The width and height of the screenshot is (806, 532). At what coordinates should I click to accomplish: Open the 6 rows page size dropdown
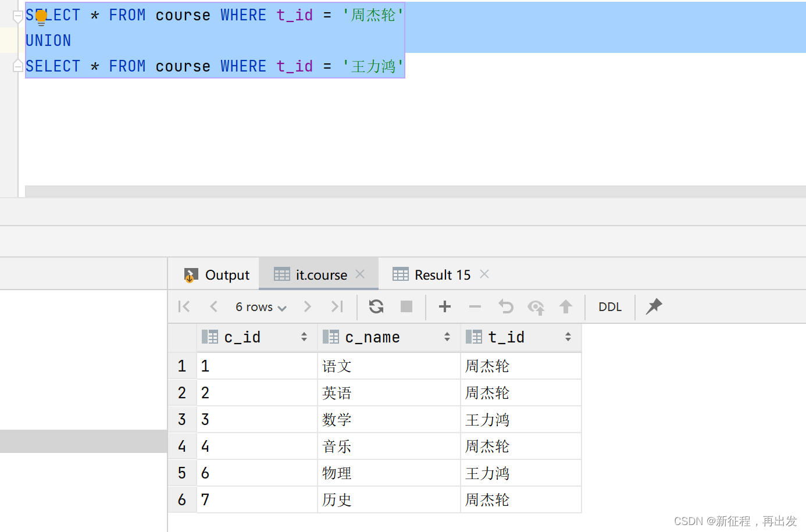tap(261, 307)
